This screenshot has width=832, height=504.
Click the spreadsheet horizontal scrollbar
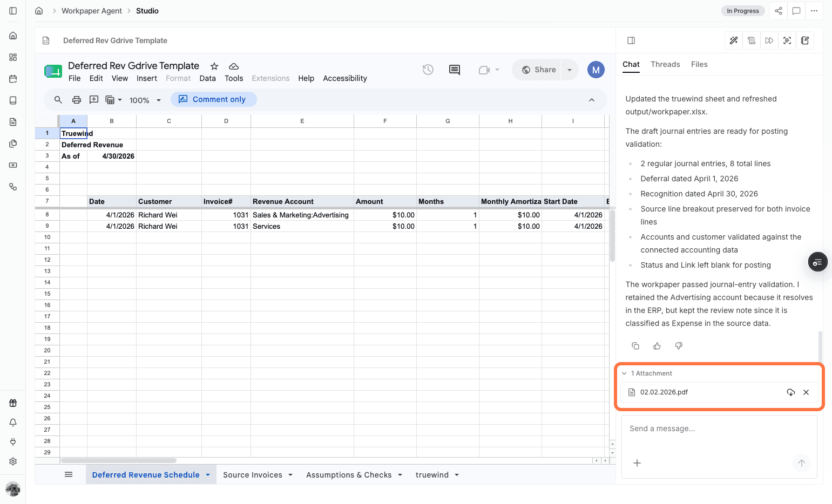coord(119,460)
